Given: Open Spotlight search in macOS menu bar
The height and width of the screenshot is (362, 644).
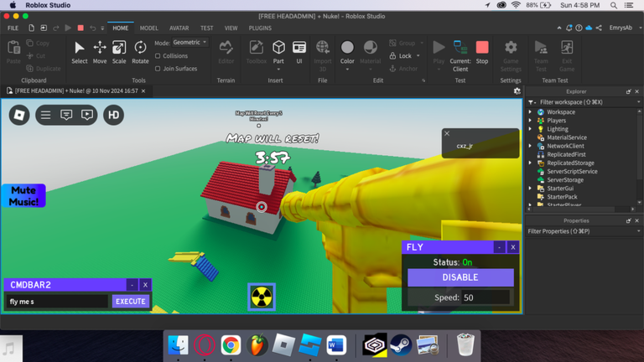Looking at the screenshot, I should (x=613, y=5).
